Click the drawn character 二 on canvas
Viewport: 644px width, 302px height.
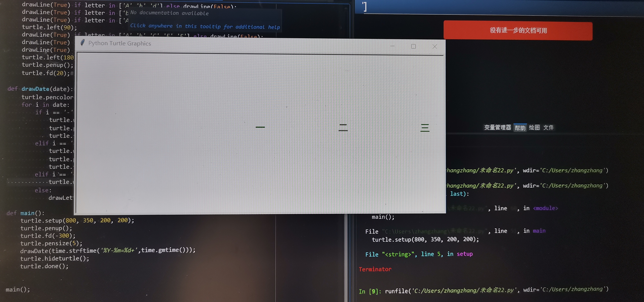(343, 127)
